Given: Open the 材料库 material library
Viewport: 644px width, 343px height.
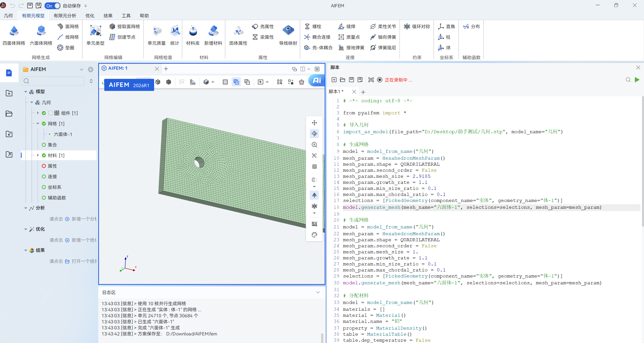Looking at the screenshot, I should tap(193, 35).
